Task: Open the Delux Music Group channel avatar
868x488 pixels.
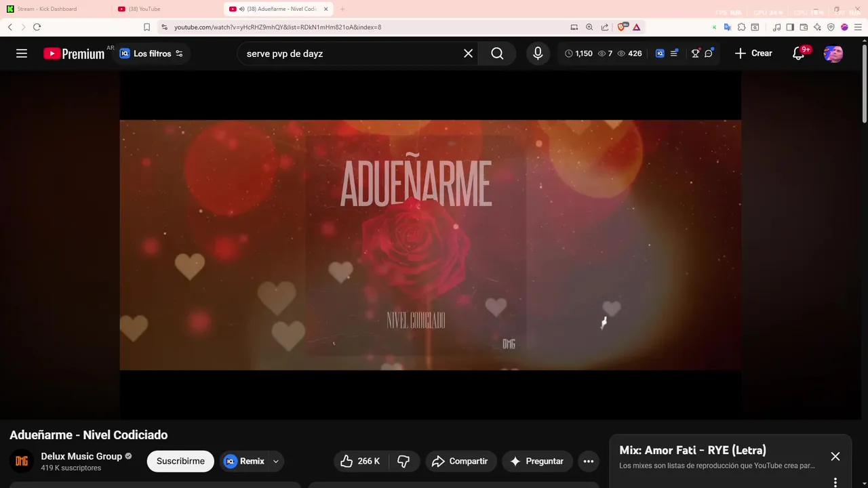Action: [x=22, y=461]
